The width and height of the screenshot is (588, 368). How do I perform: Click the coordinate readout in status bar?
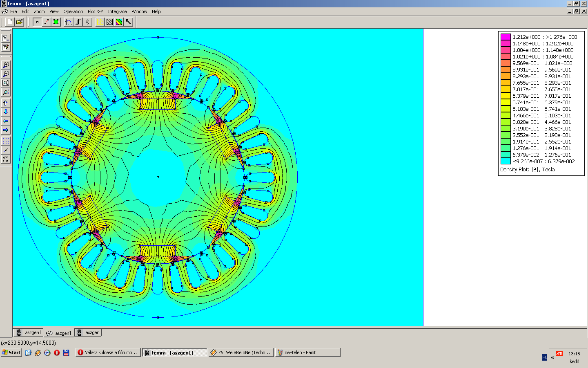pyautogui.click(x=29, y=343)
